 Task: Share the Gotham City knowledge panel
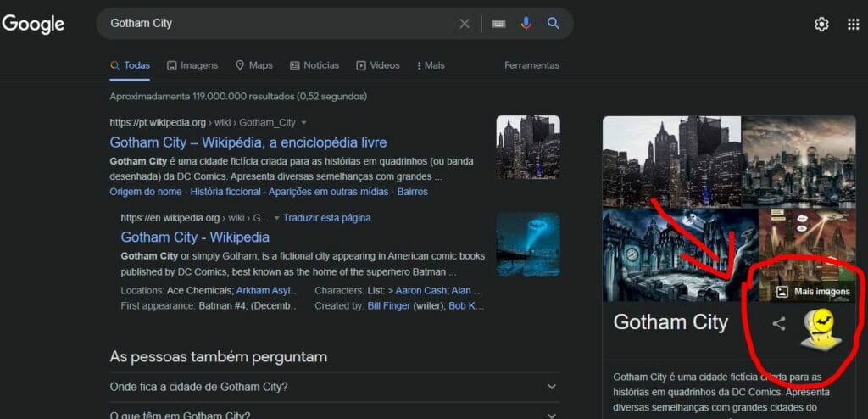[779, 323]
